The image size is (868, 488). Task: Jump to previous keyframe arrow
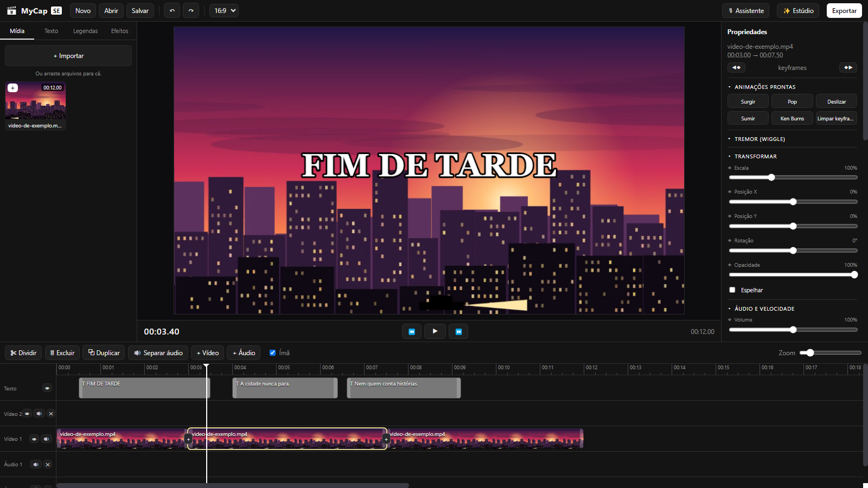pyautogui.click(x=736, y=68)
